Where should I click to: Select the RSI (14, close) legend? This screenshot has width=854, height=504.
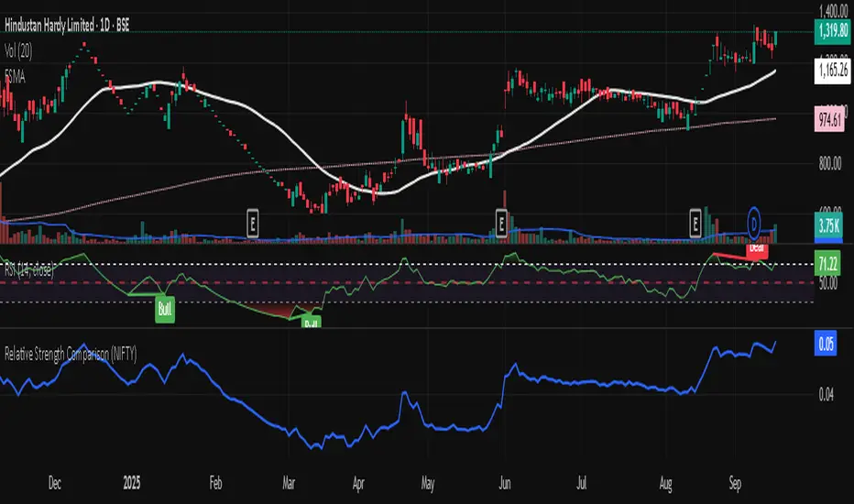pyautogui.click(x=29, y=269)
